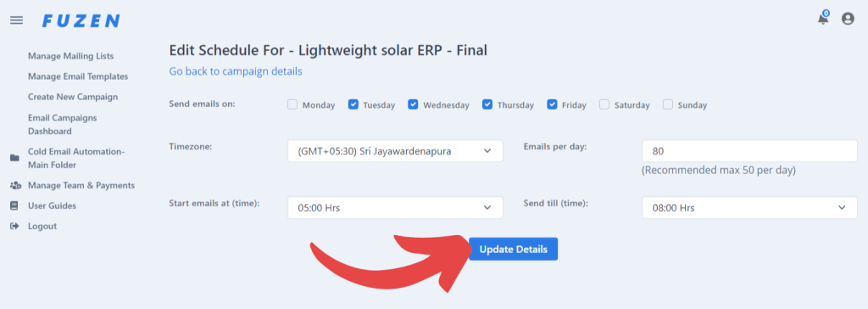The width and height of the screenshot is (868, 309).
Task: Open the Timezone dropdown
Action: pyautogui.click(x=395, y=151)
